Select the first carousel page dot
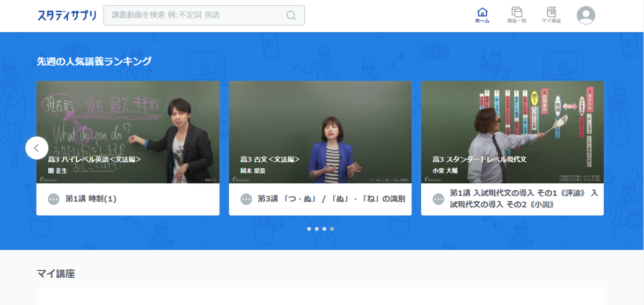The width and height of the screenshot is (644, 305). (309, 229)
